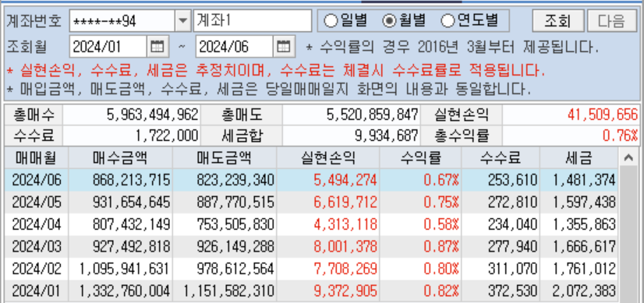This screenshot has height=303, width=644.
Task: Select the 2024/06 row
Action: tap(311, 180)
